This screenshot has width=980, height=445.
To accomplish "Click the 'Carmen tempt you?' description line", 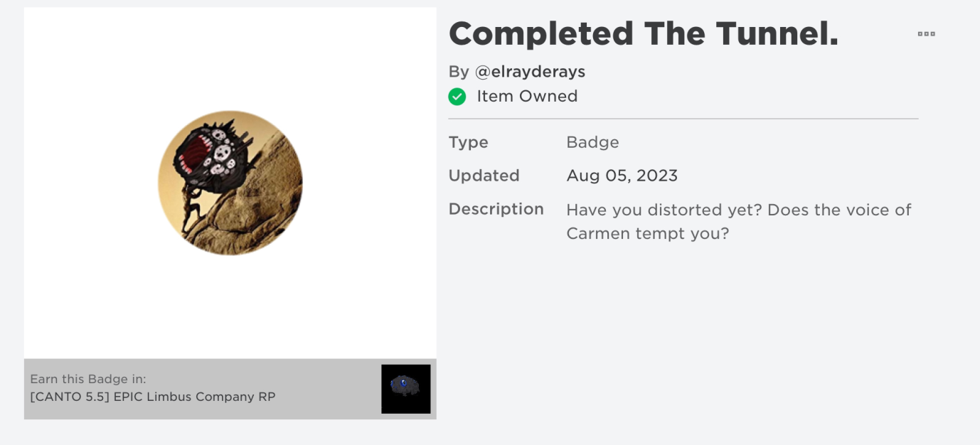I will click(647, 233).
